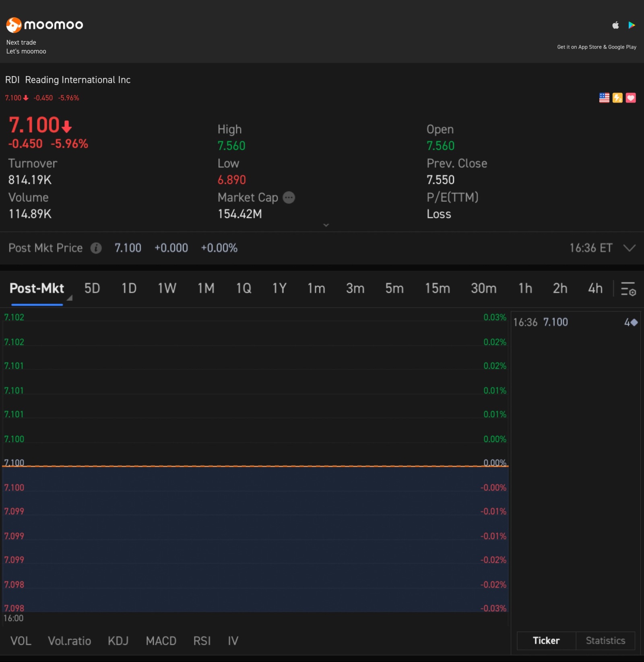The image size is (644, 662).
Task: Enable the Vol.ratio indicator
Action: tap(70, 641)
